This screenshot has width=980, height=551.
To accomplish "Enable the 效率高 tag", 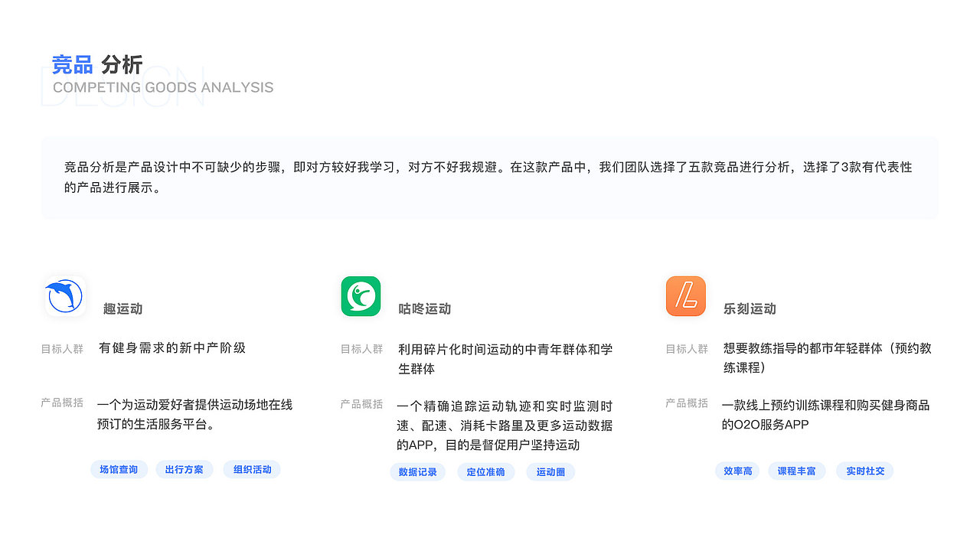I will [737, 471].
